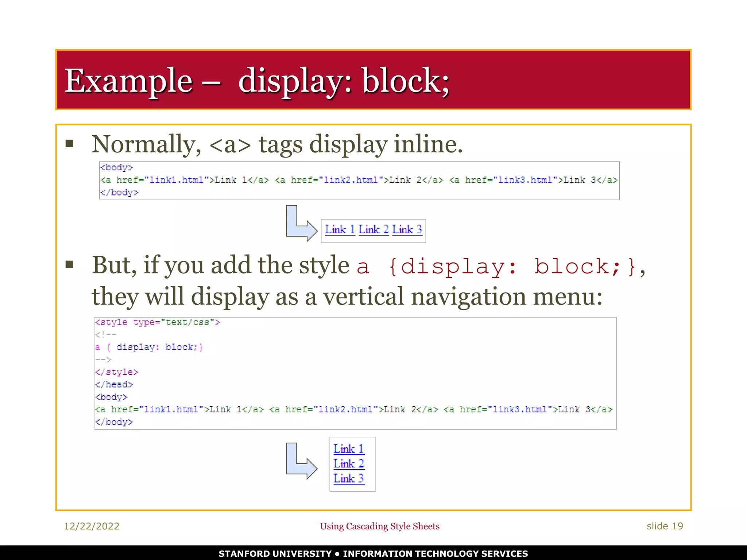
Task: Click the '</head>' code line
Action: (114, 385)
